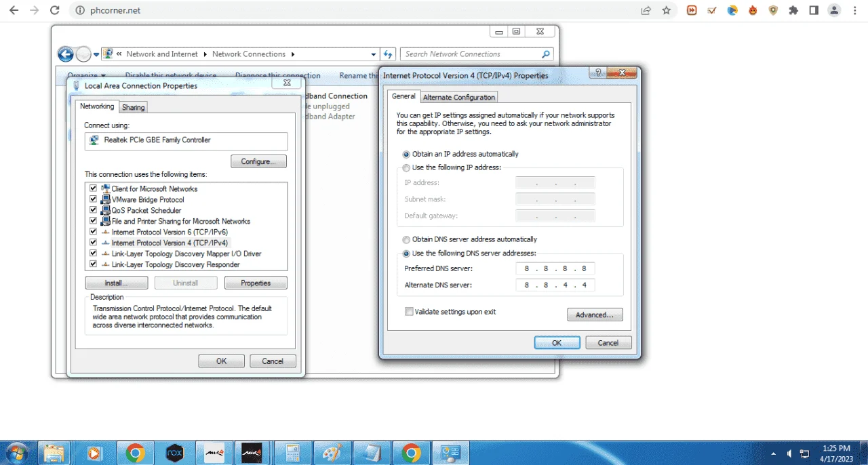This screenshot has width=868, height=465.
Task: Open Windows Explorer from the taskbar
Action: click(x=54, y=453)
